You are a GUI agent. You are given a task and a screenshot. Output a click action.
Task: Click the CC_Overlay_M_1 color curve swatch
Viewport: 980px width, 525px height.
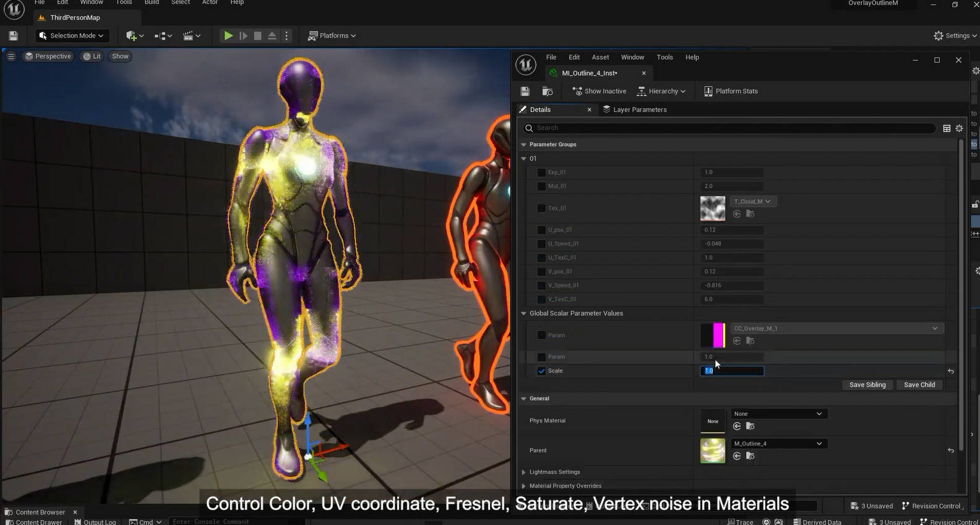[713, 335]
